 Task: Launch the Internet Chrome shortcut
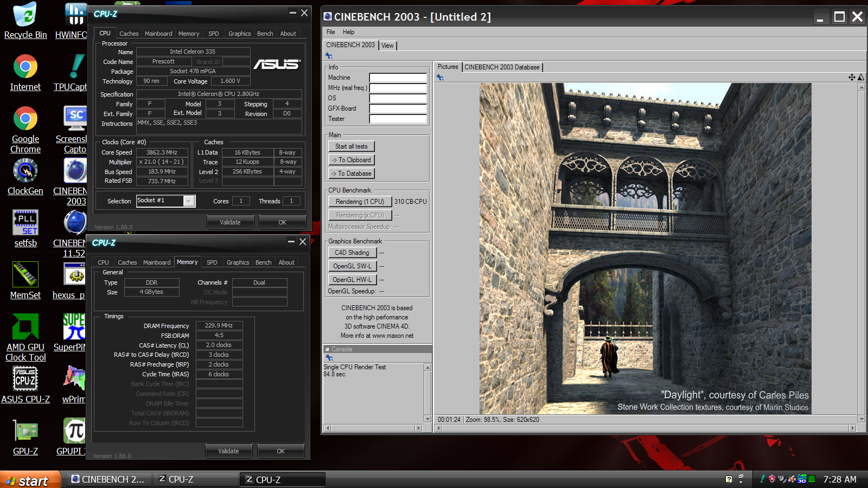tap(25, 73)
